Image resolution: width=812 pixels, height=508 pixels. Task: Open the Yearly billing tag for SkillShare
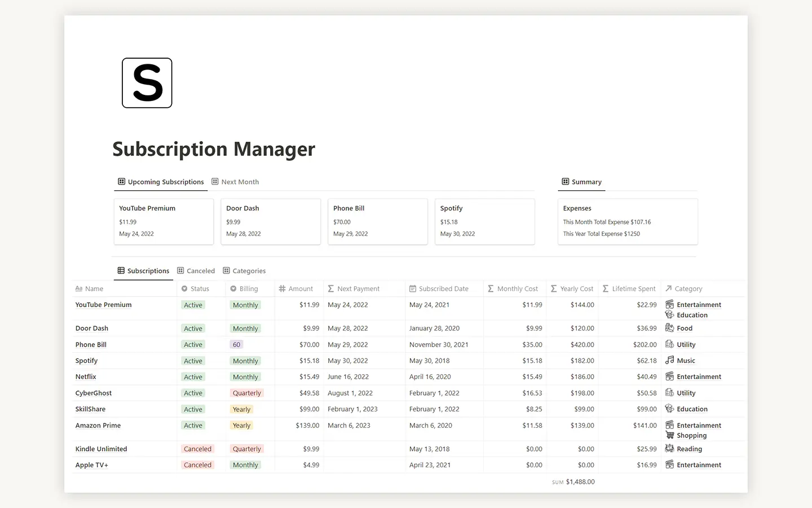coord(241,410)
